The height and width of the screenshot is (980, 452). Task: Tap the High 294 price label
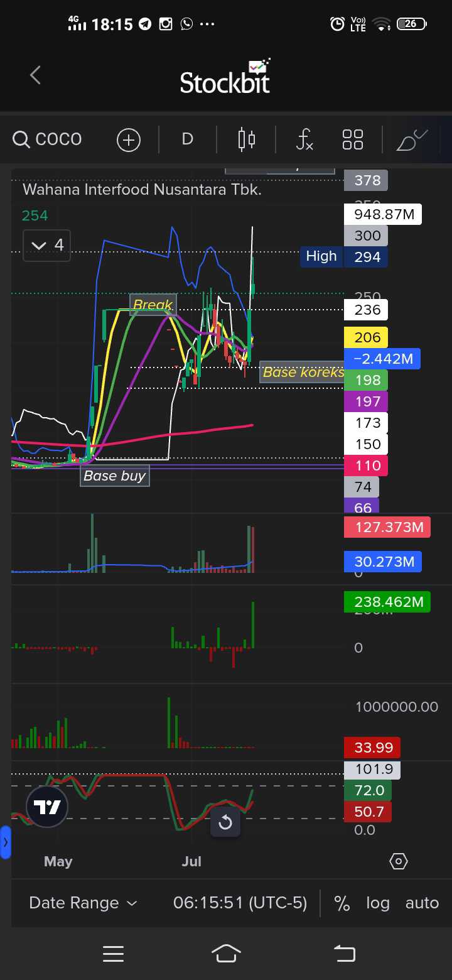coord(343,256)
